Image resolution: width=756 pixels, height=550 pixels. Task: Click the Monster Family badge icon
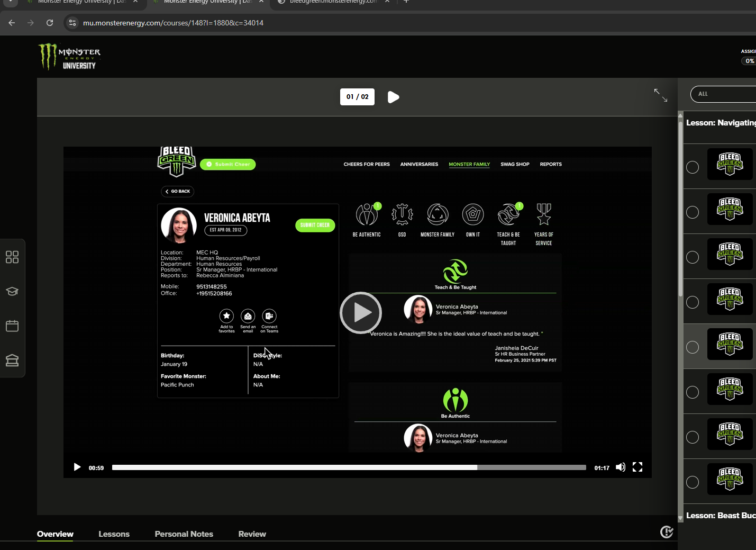coord(438,214)
